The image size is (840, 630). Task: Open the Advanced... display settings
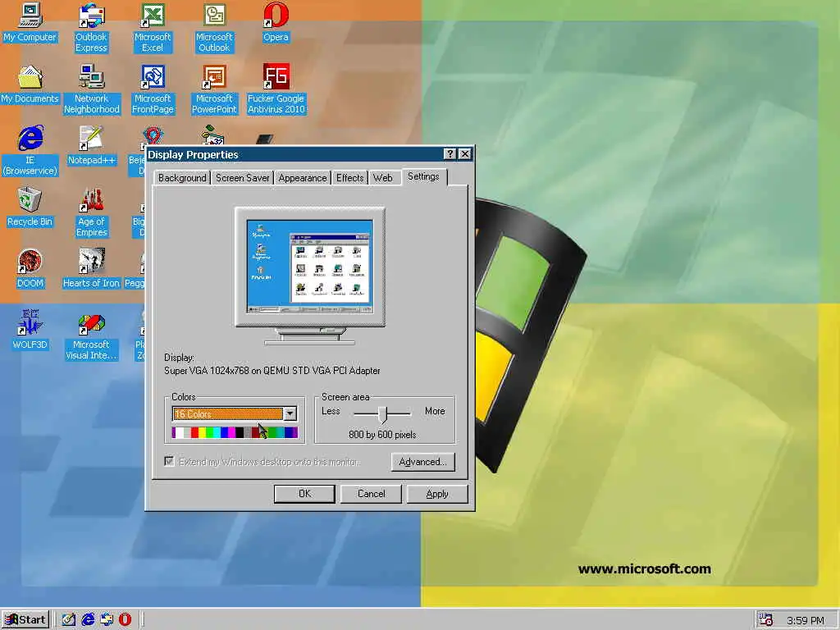[422, 462]
